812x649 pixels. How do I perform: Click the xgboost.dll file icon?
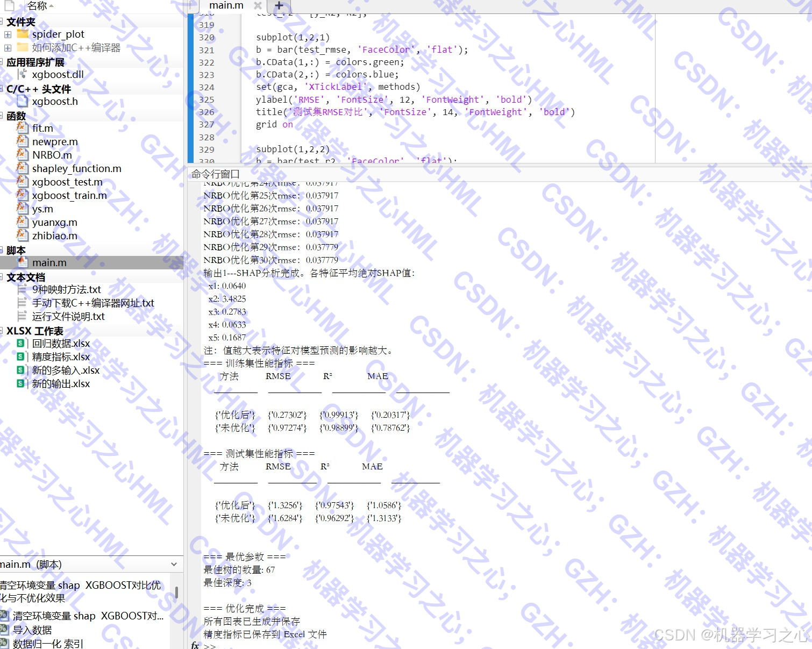click(23, 74)
